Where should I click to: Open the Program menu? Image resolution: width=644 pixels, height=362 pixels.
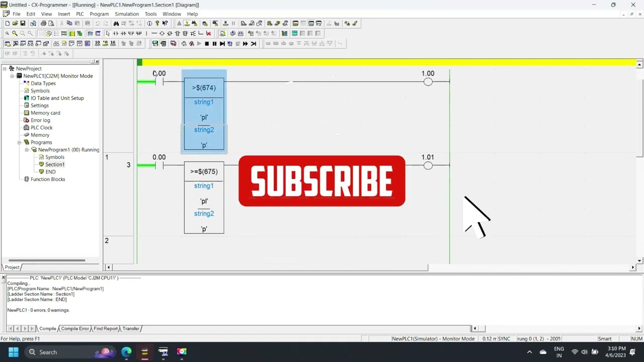[x=99, y=14]
